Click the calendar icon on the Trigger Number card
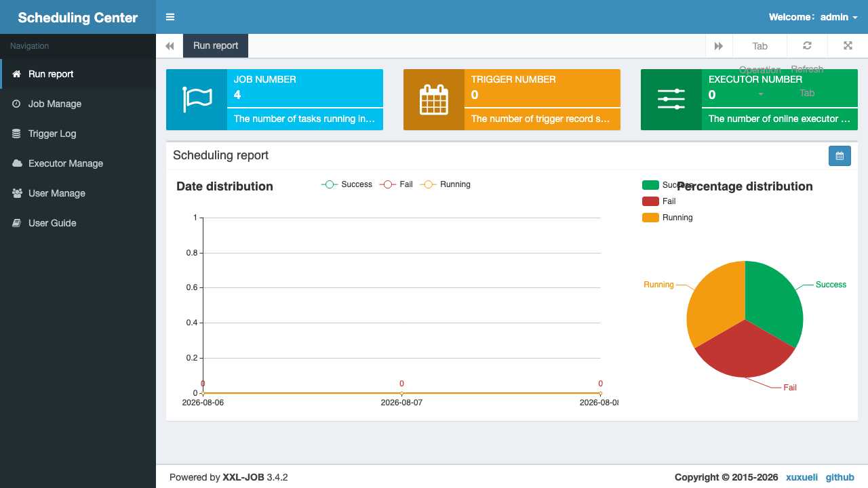Screen dimensions: 868x488 coord(434,100)
